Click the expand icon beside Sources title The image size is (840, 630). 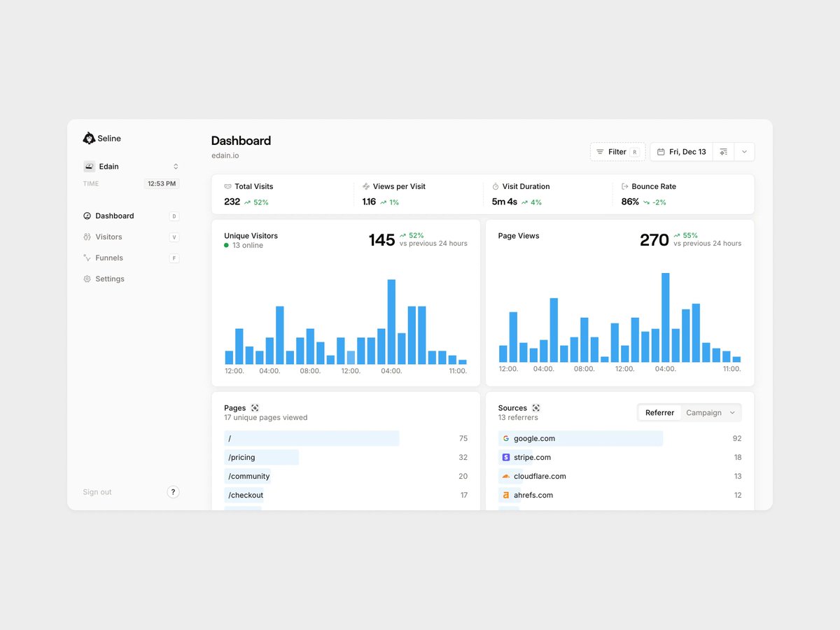pyautogui.click(x=536, y=408)
